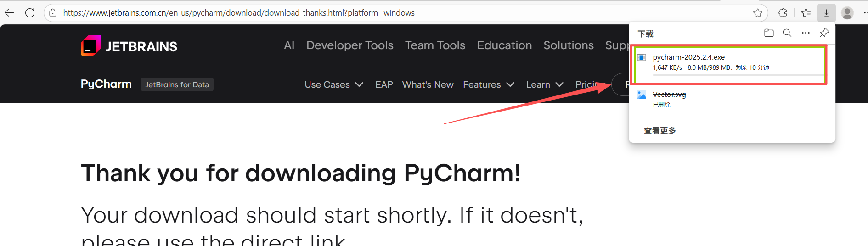Click the 下载 panel title
The image size is (868, 246).
[x=645, y=34]
